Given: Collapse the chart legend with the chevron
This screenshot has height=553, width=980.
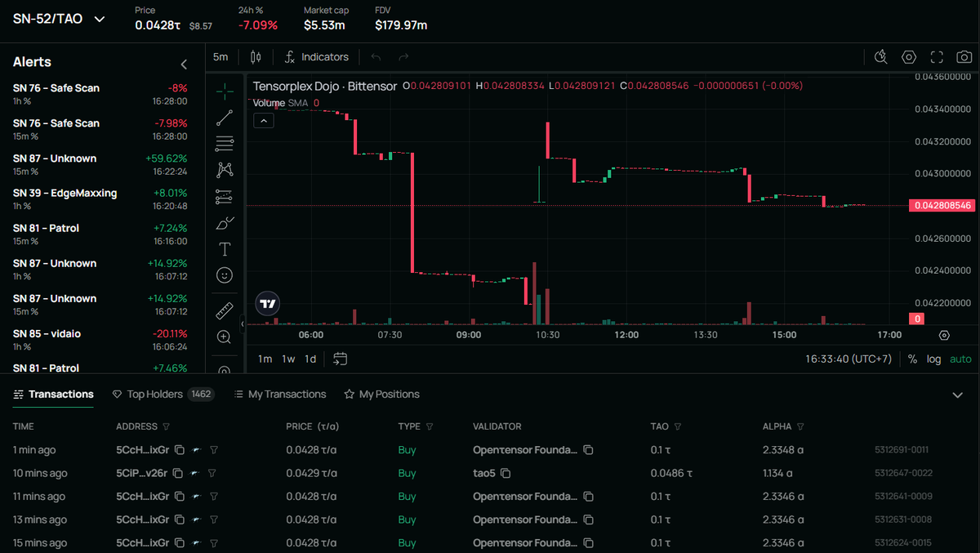Looking at the screenshot, I should (263, 121).
